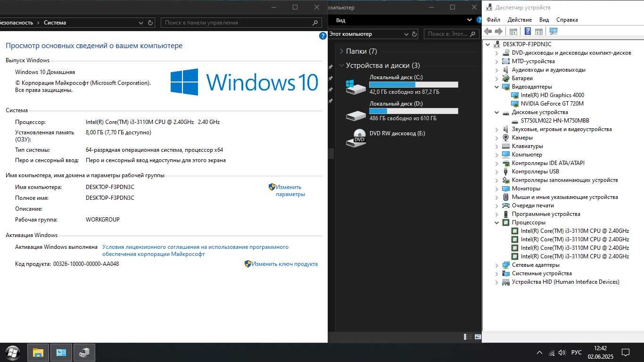Toggle console tree pane in Device Manager toolbar
Image resolution: width=644 pixels, height=362 pixels.
[513, 32]
